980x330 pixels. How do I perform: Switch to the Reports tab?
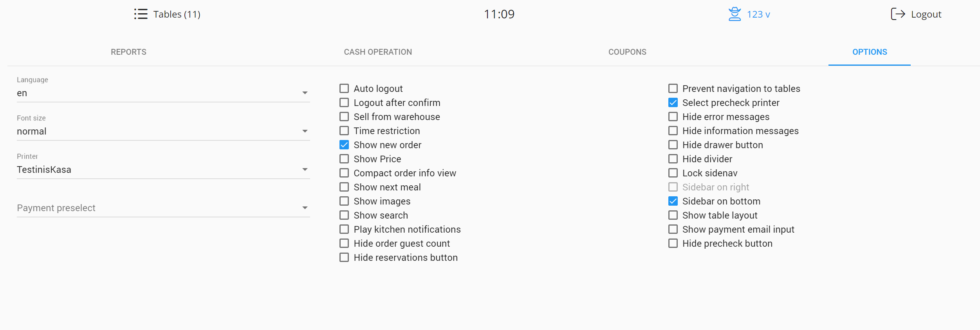point(128,52)
